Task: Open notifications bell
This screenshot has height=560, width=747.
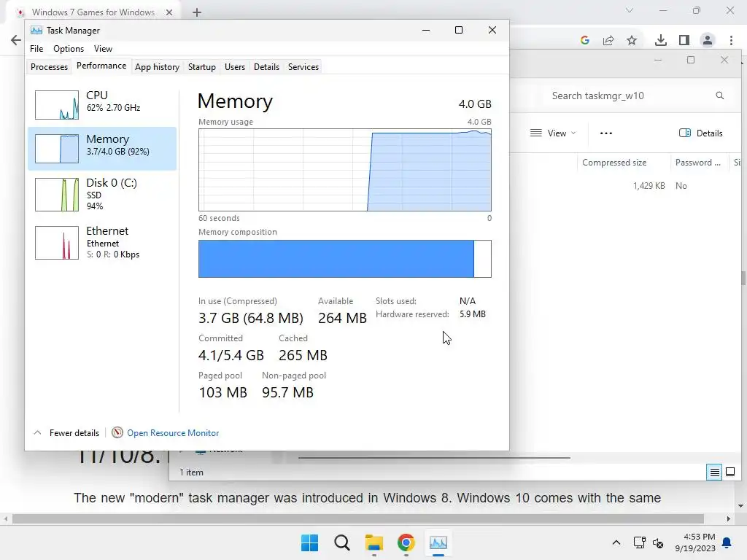Action: [x=727, y=542]
